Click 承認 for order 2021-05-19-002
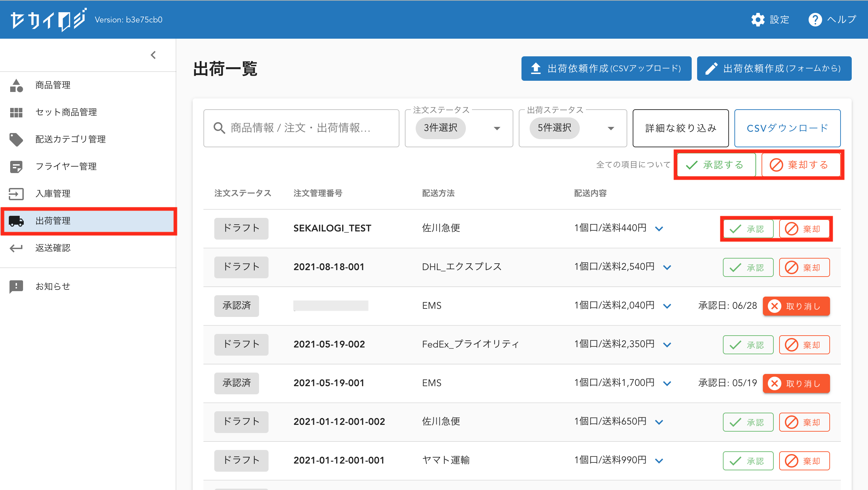The height and width of the screenshot is (490, 868). tap(748, 345)
